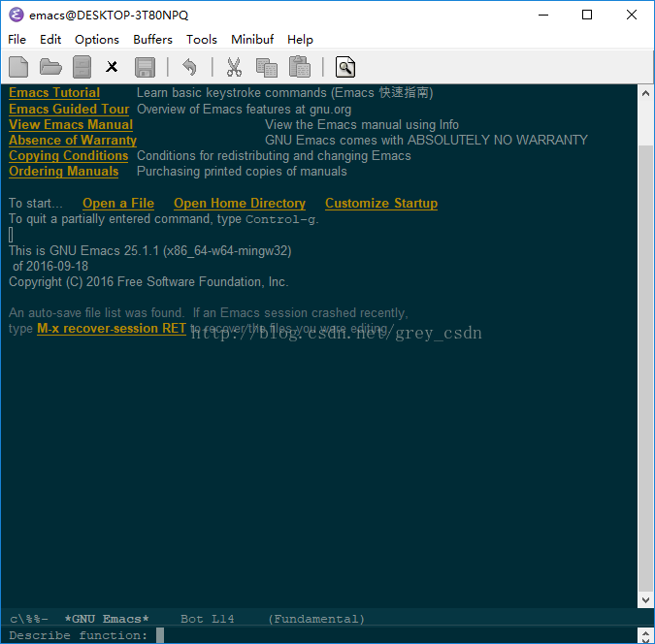Click the emacs@DESKTOP-3T80NPQ window title
This screenshot has width=655, height=644.
(109, 16)
